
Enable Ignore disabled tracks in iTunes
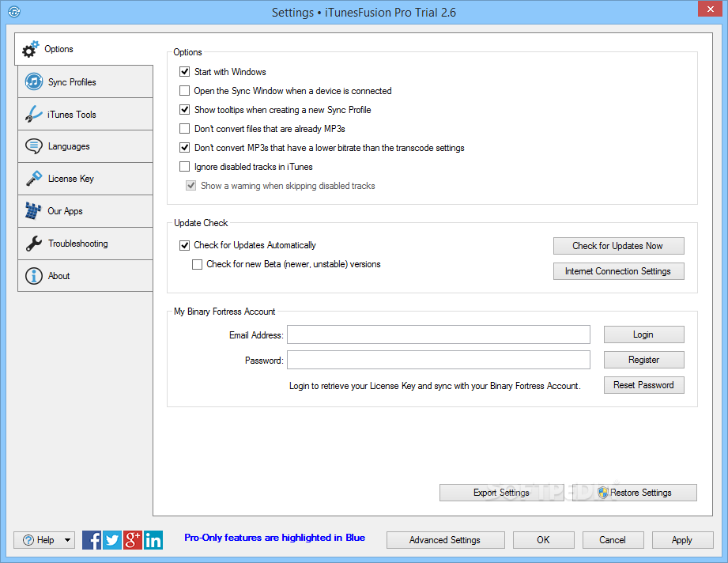click(185, 167)
